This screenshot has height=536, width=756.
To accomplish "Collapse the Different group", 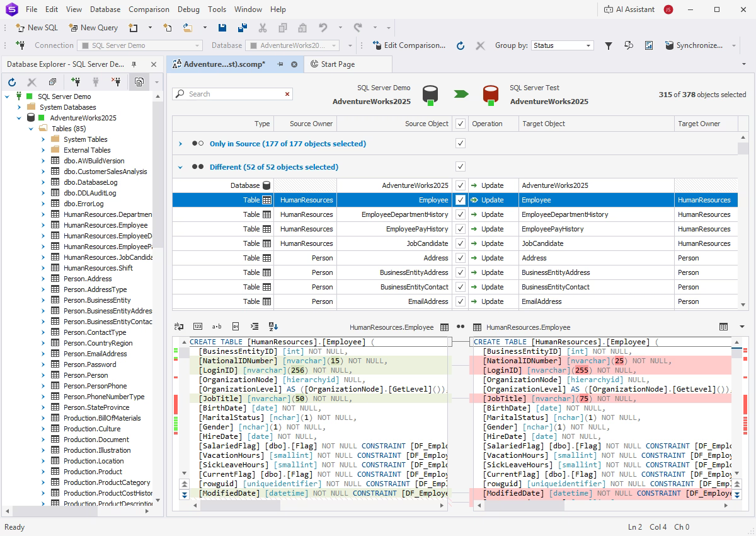I will (180, 167).
